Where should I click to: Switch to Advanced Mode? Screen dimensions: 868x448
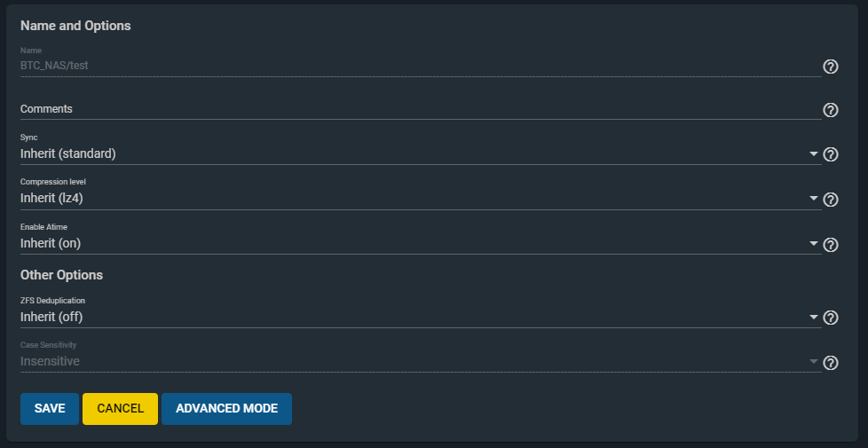pos(226,409)
